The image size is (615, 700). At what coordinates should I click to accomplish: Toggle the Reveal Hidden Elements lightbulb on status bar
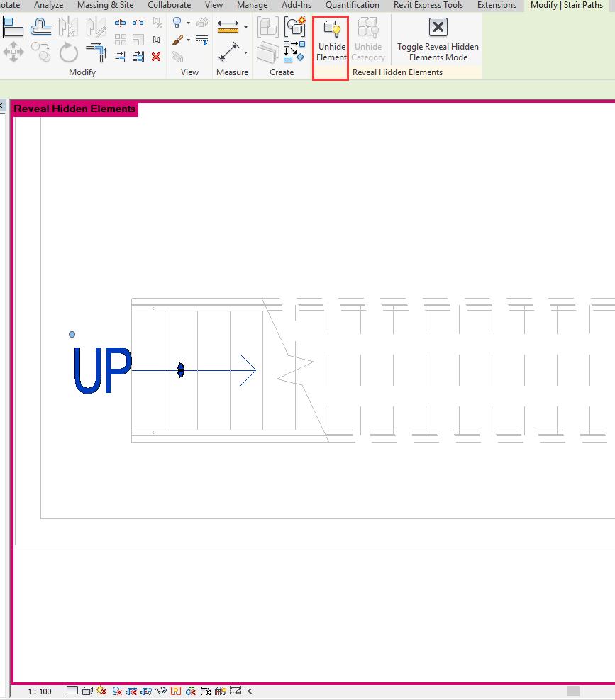175,690
